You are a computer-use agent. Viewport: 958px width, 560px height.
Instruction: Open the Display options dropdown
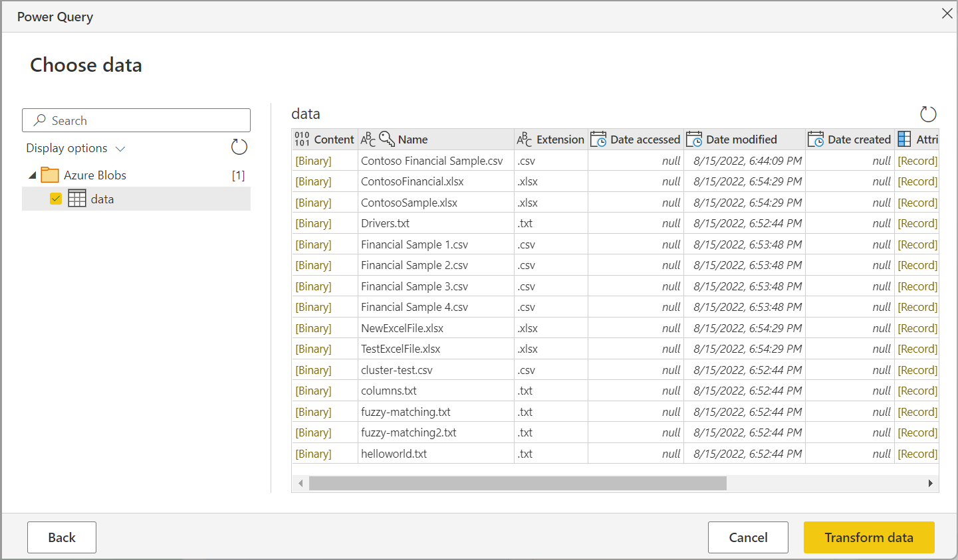(x=76, y=148)
